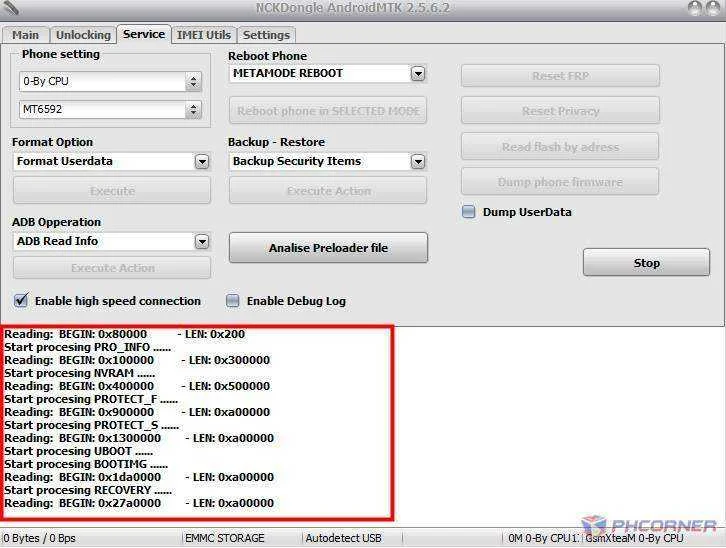
Task: Click log line Reading BEGIN 0x80000
Action: 125,334
